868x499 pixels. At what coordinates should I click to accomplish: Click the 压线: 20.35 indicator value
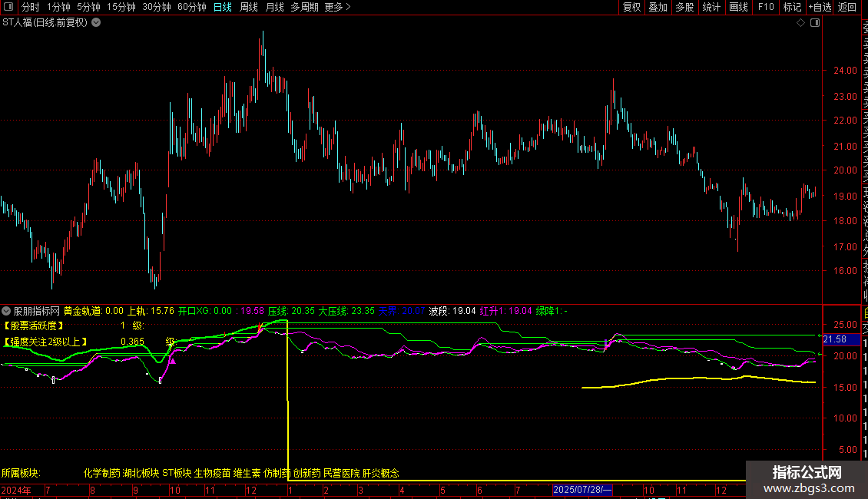pos(291,311)
